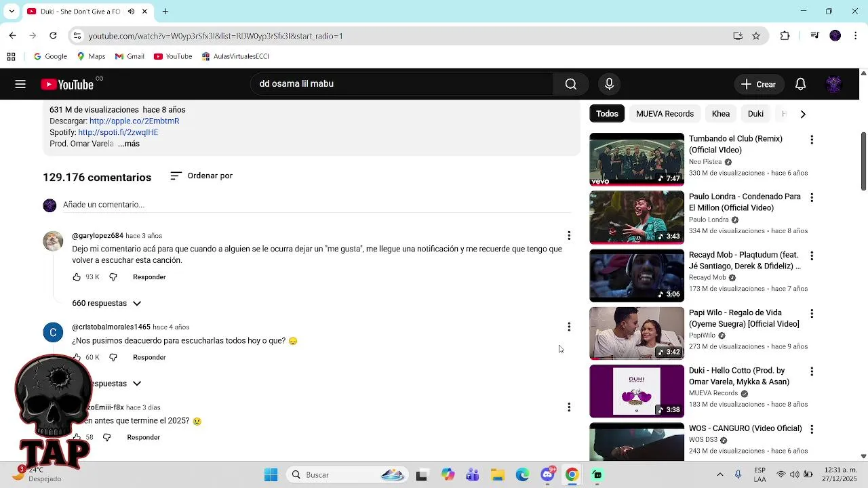Open the apps grid bookmark icon
The height and width of the screenshot is (488, 868).
pyautogui.click(x=11, y=56)
